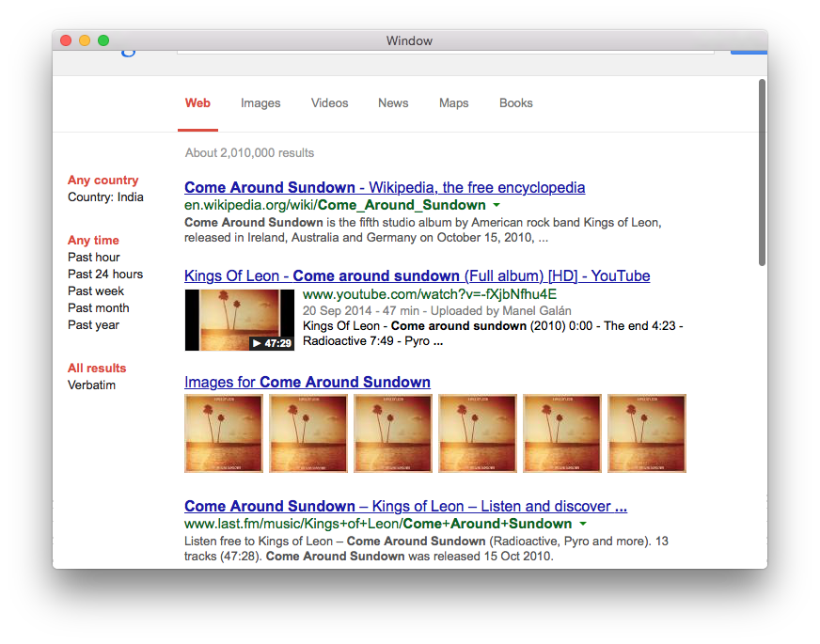
Task: Open the Maps tab
Action: [454, 103]
